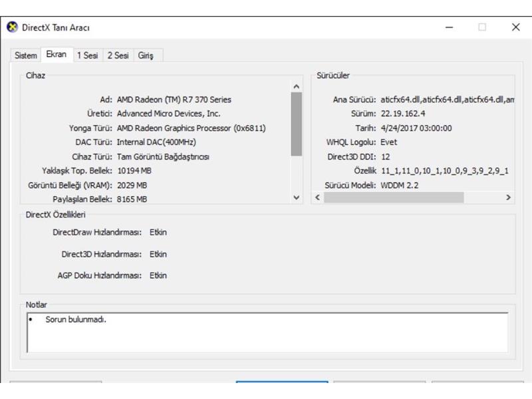Click the driver model 'WDDM 2.2'
532x399 pixels.
tap(400, 186)
